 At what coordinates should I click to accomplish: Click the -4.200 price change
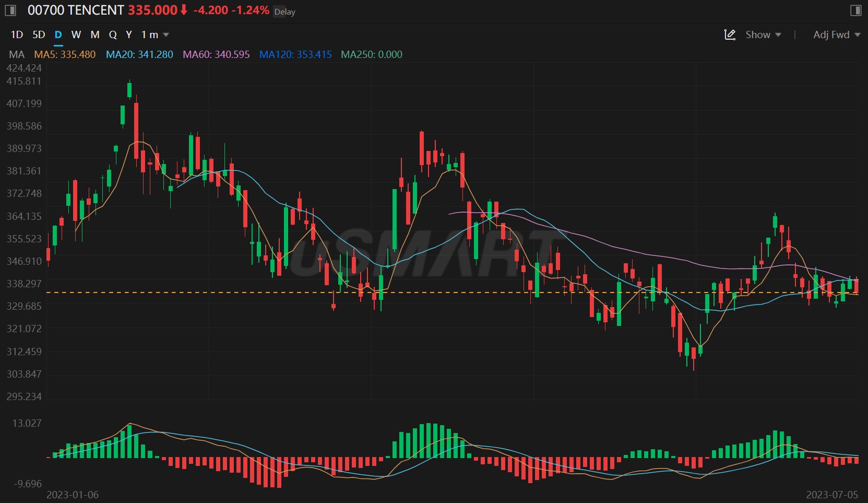pyautogui.click(x=210, y=10)
